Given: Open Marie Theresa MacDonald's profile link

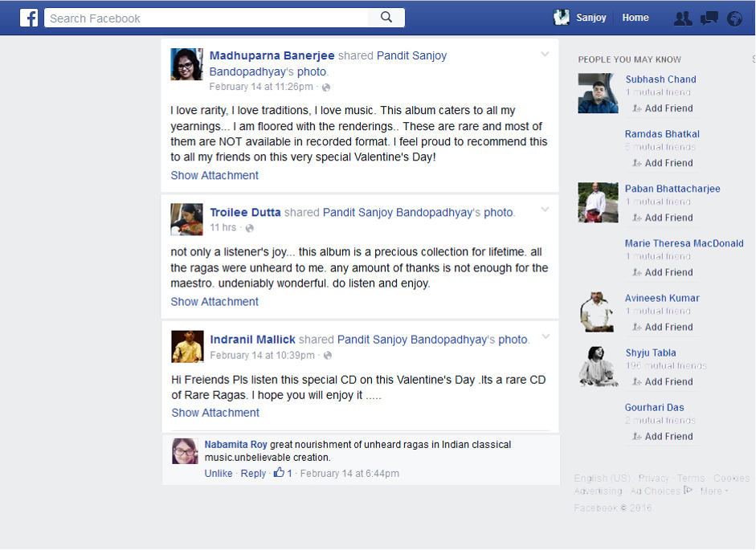Looking at the screenshot, I should [684, 243].
